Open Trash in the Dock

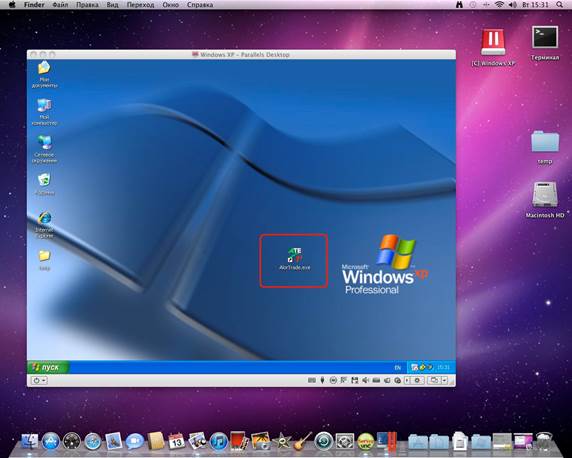point(544,441)
